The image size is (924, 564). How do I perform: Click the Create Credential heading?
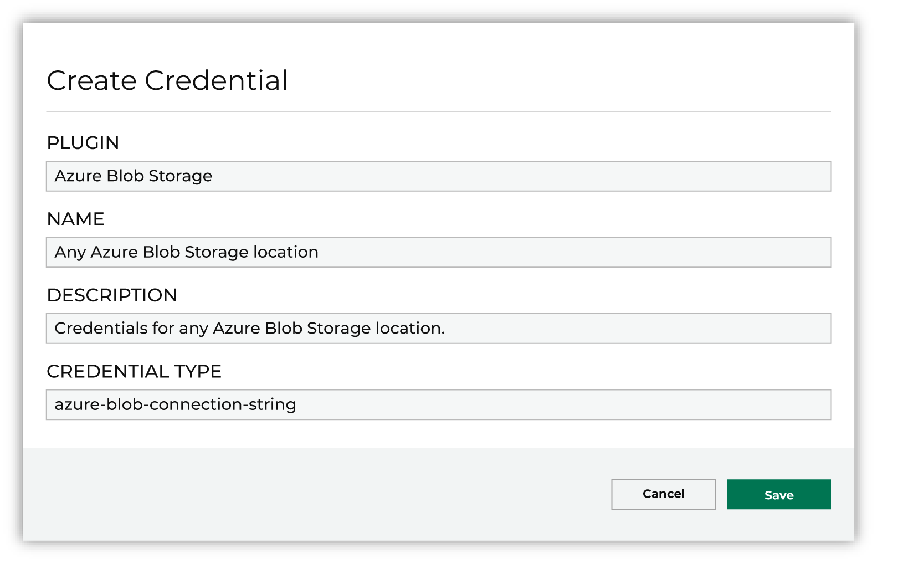click(167, 80)
